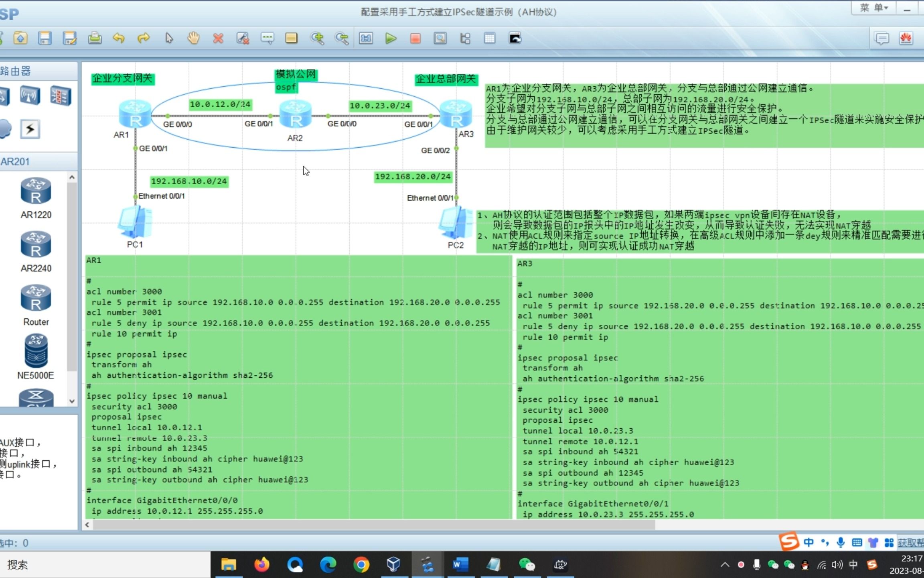The image size is (924, 578).
Task: Select the WLAN device category icon
Action: point(30,96)
